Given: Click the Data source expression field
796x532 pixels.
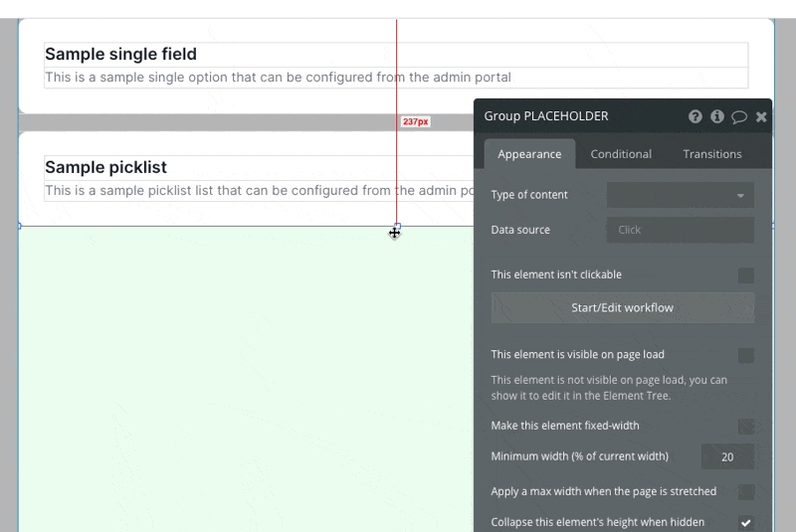Looking at the screenshot, I should point(680,230).
